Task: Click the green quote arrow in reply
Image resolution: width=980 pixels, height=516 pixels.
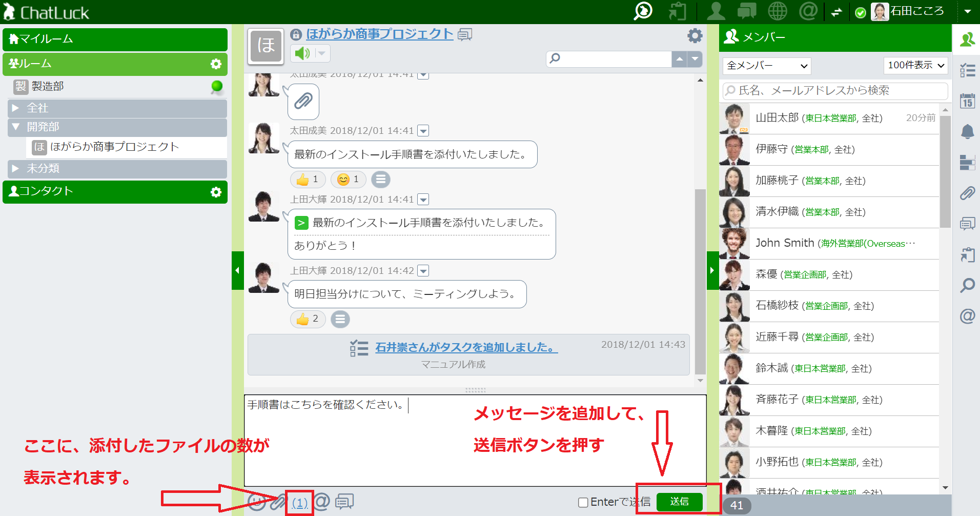Action: (301, 223)
